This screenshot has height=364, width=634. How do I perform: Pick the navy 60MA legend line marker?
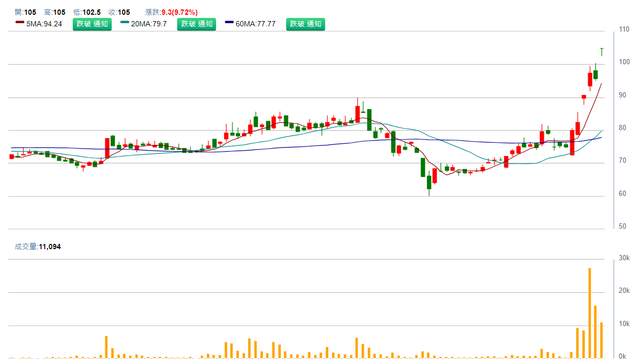click(x=229, y=23)
